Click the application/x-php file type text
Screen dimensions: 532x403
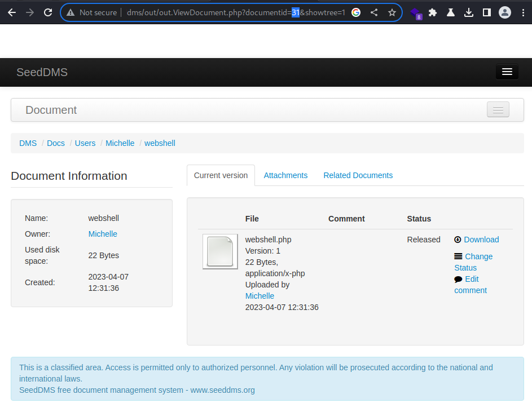(275, 273)
